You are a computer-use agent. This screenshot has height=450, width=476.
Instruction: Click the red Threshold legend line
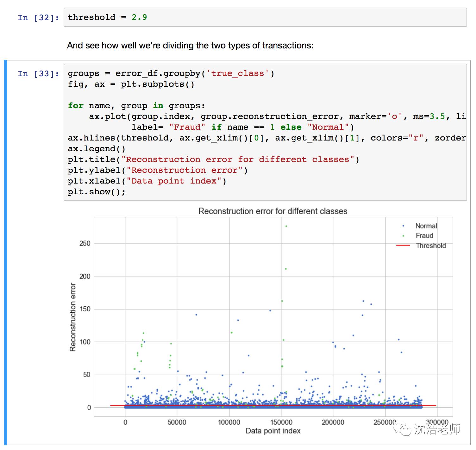pos(403,246)
